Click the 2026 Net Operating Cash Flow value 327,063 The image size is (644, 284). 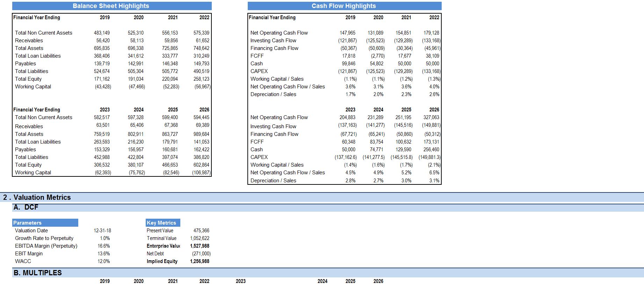tap(431, 117)
